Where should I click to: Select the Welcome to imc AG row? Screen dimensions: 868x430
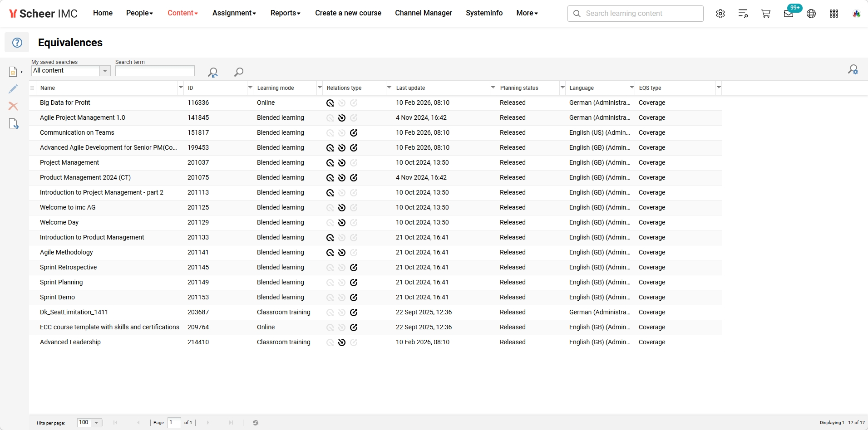point(375,208)
